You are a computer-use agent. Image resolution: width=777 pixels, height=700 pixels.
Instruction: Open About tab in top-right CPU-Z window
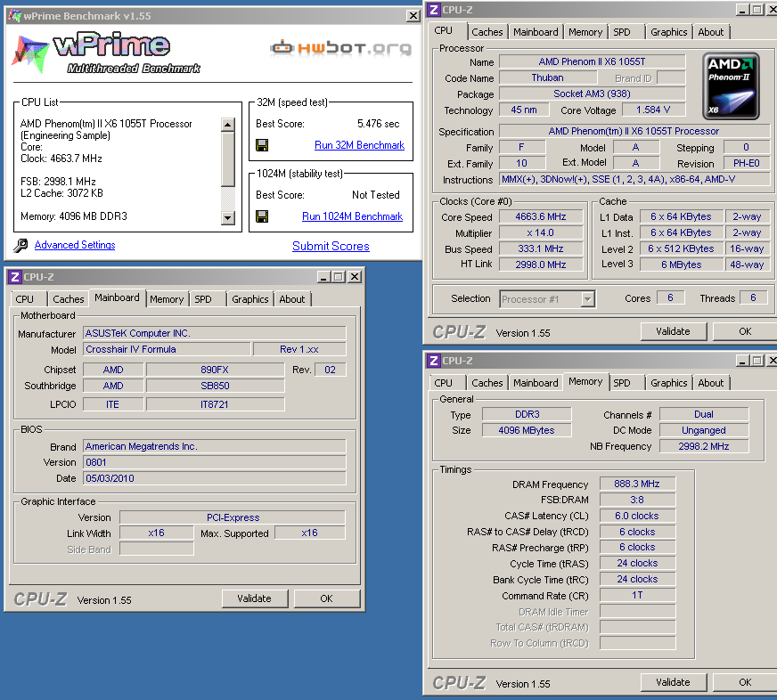pos(710,32)
